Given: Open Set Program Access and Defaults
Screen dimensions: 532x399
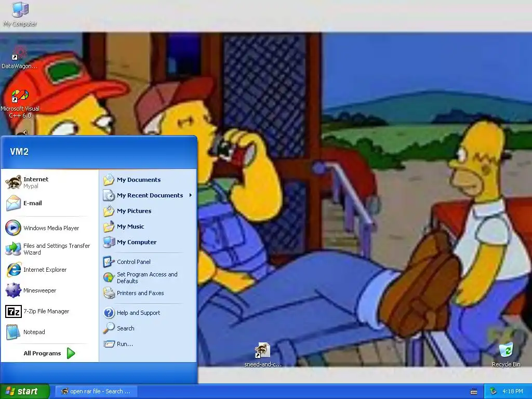Looking at the screenshot, I should coord(148,277).
